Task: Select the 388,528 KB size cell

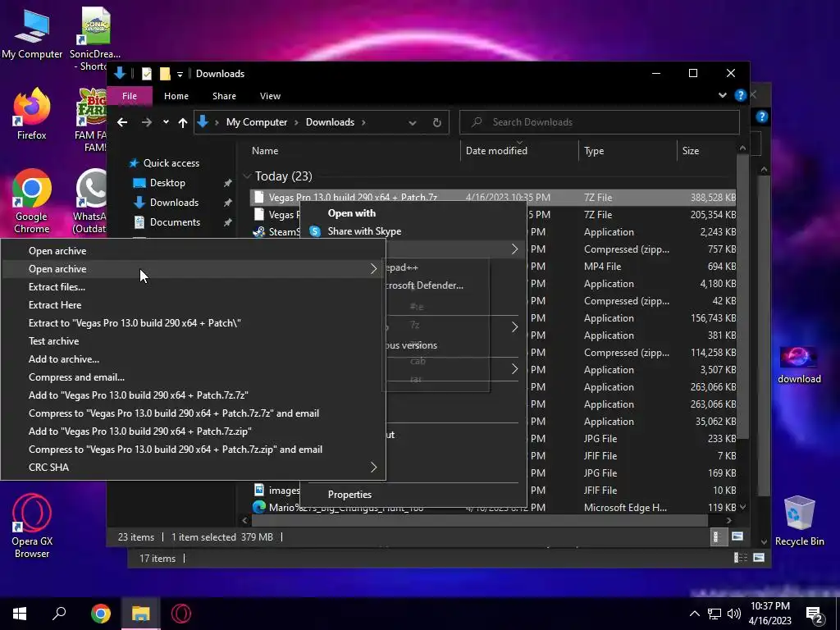Action: [713, 198]
